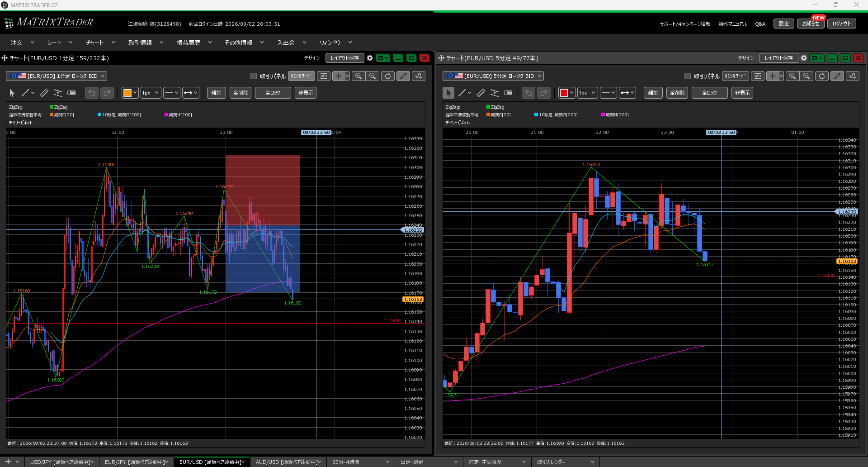Image resolution: width=868 pixels, height=467 pixels.
Task: Switch to AUD/USD bottom tab
Action: click(x=288, y=462)
